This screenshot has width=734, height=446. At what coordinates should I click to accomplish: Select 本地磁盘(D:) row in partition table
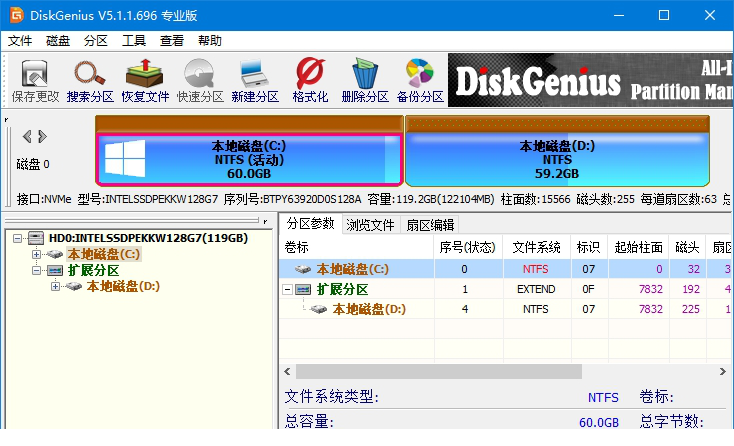pyautogui.click(x=506, y=309)
